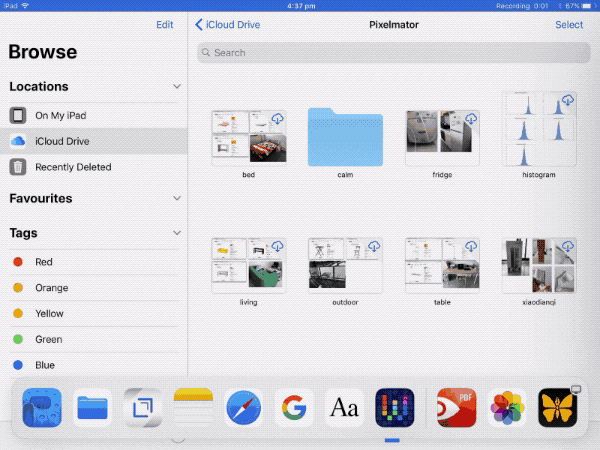Collapse the Locations section
This screenshot has height=450, width=600.
coord(177,87)
